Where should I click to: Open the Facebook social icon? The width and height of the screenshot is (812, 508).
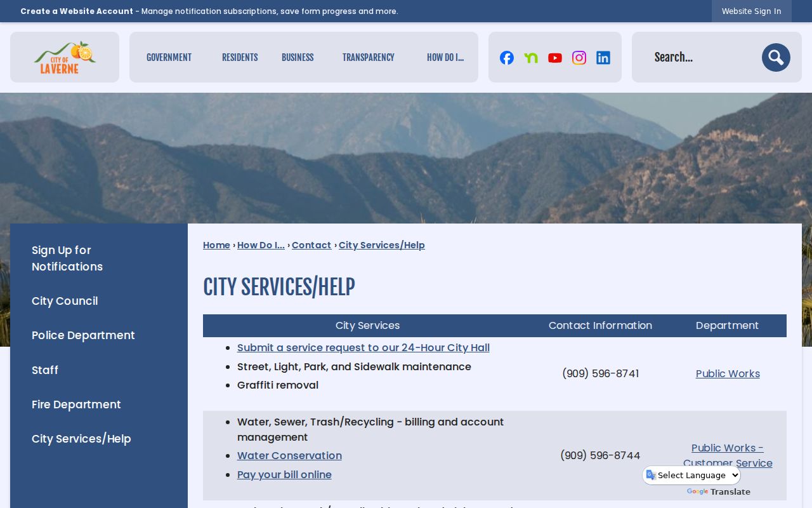(507, 58)
